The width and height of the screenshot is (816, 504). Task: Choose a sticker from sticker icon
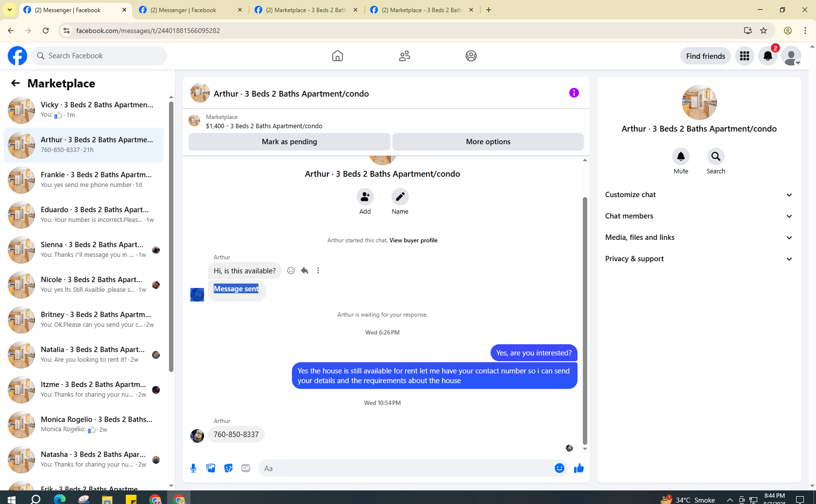coord(228,468)
